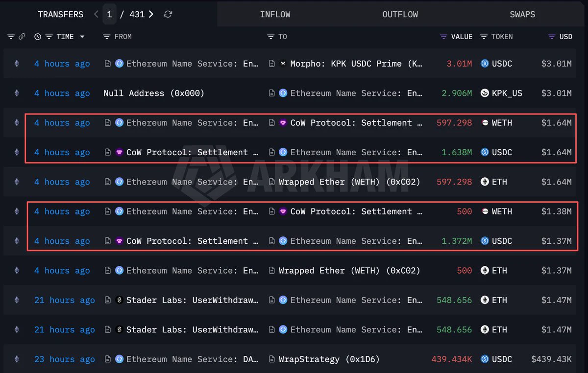Screen dimensions: 588x373
Task: Open the TO column filter
Action: [270, 37]
